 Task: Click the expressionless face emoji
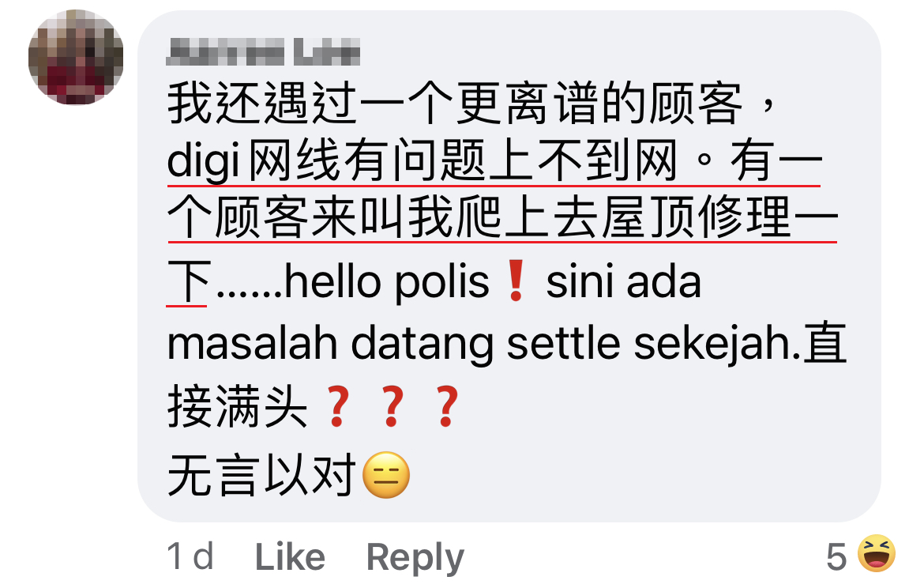385,477
